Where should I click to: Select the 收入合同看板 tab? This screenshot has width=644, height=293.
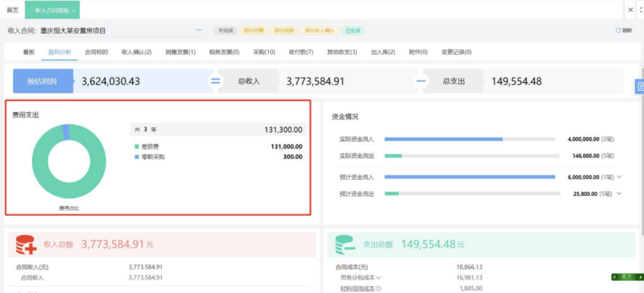point(52,10)
